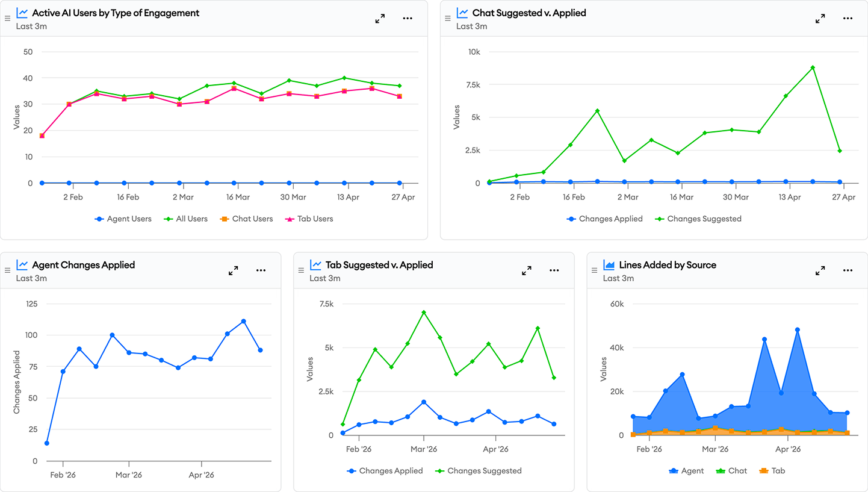The height and width of the screenshot is (492, 868).
Task: Expand the Lines Added by Source chart
Action: (x=820, y=271)
